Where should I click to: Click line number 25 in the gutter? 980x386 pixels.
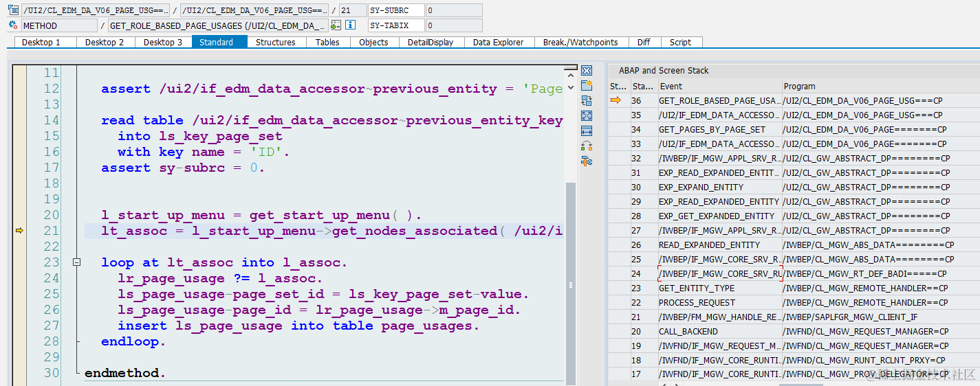tap(52, 294)
